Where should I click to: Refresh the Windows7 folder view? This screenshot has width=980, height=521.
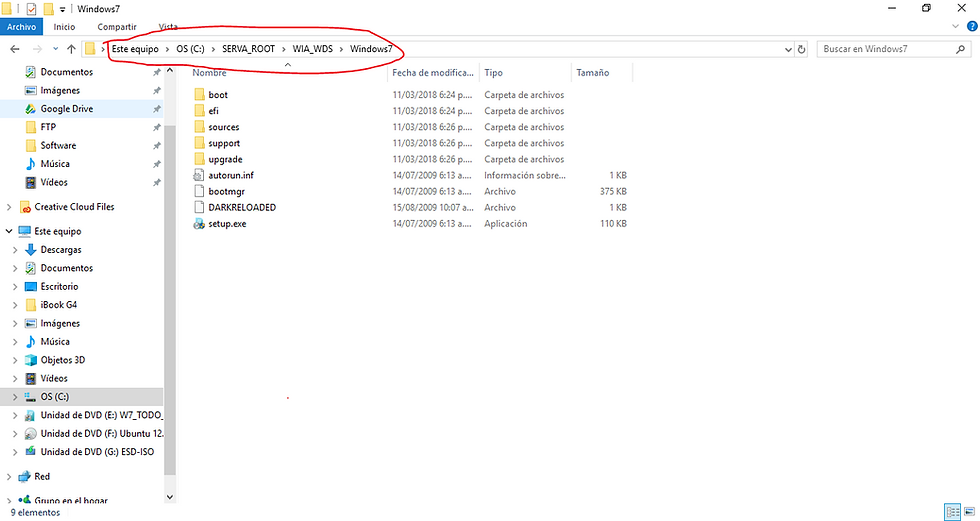coord(801,49)
